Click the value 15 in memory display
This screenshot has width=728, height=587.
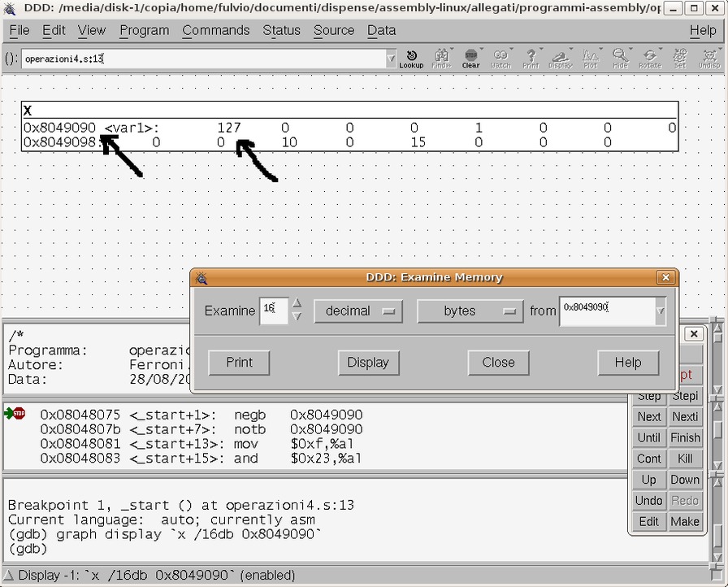[x=418, y=142]
